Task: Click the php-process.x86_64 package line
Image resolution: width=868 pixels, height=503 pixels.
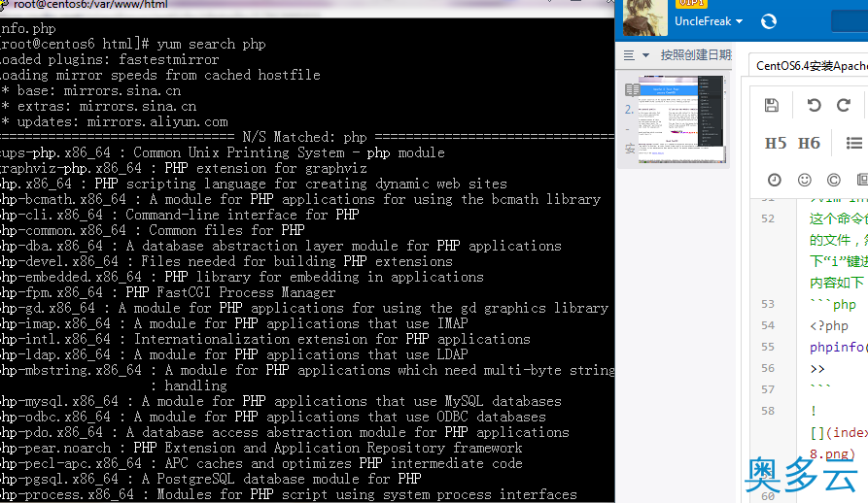Action: point(289,493)
